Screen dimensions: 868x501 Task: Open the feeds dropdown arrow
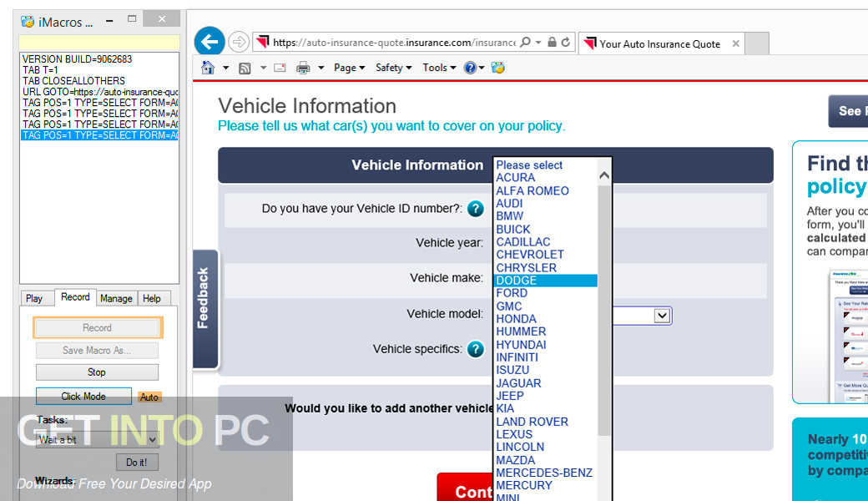coord(264,68)
